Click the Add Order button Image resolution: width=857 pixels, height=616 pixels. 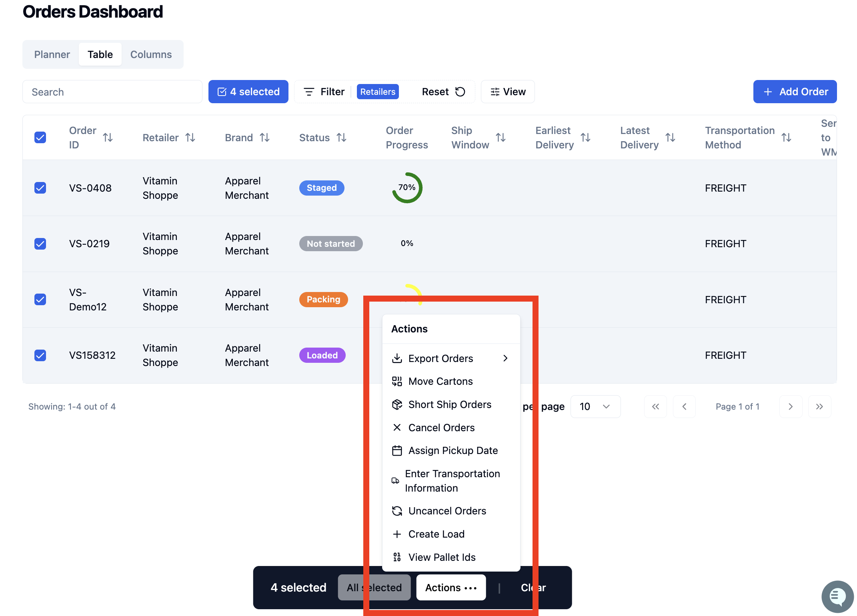pos(795,92)
